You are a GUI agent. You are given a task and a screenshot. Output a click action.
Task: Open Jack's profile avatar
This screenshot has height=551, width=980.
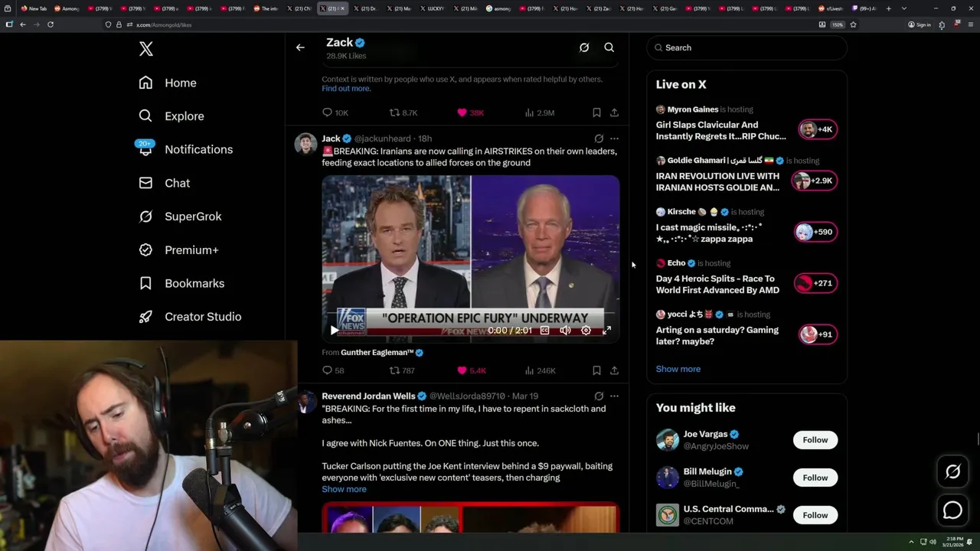click(305, 144)
